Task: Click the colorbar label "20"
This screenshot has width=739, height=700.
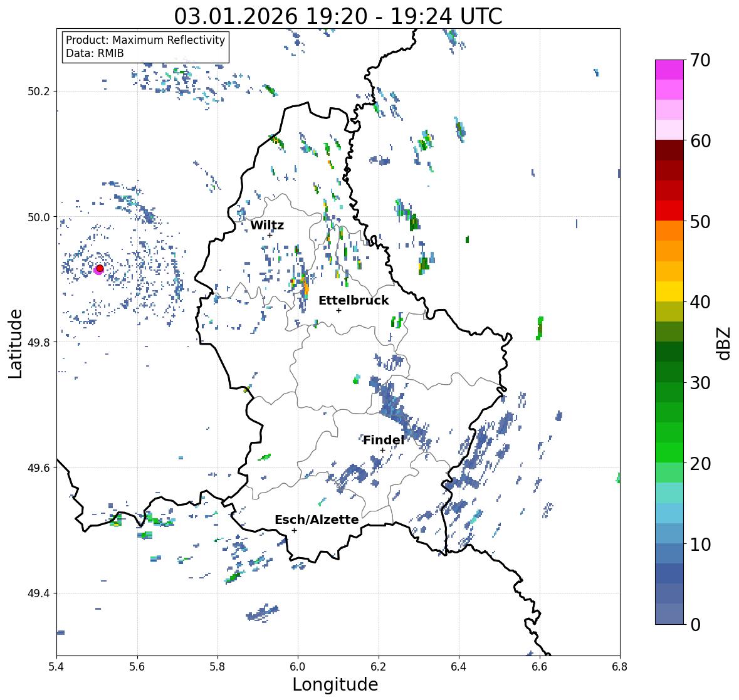Action: coord(700,463)
